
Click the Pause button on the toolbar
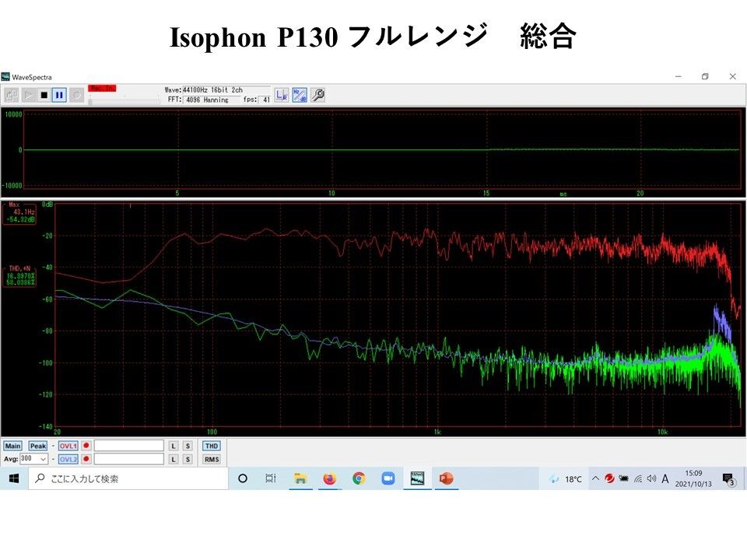[58, 93]
